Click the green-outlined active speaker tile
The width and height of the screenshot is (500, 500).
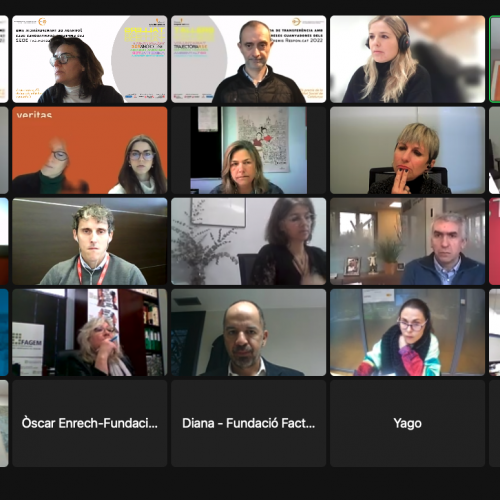tap(495, 59)
